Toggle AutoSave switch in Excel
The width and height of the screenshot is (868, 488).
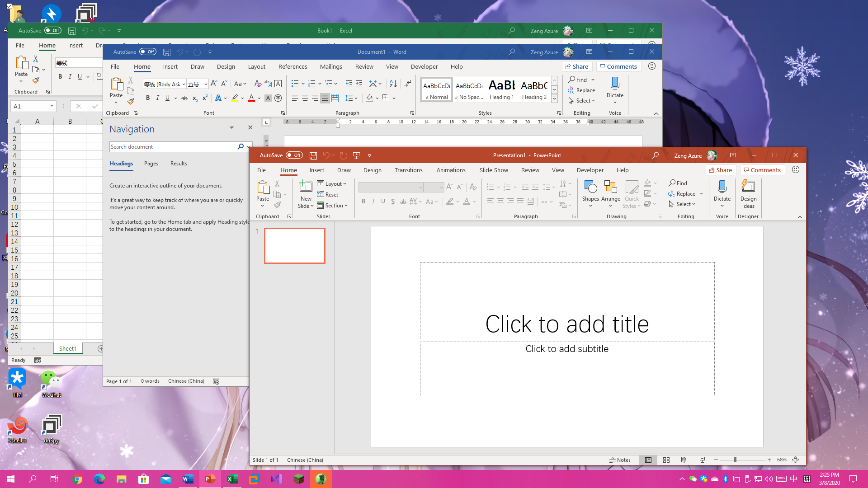(x=52, y=30)
